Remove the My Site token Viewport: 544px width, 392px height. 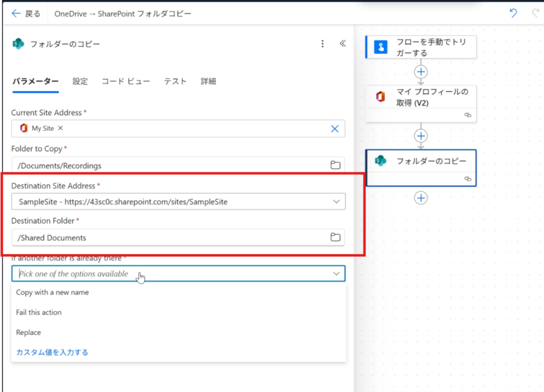[61, 128]
